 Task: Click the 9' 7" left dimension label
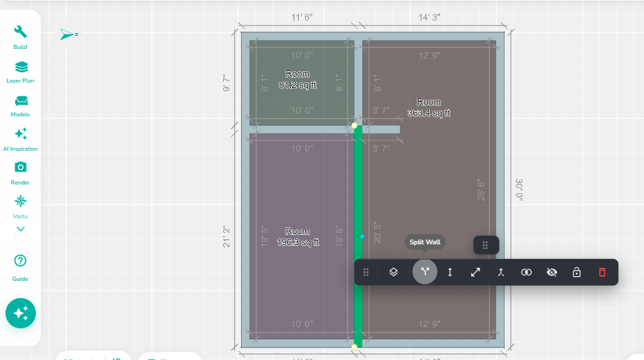(227, 83)
